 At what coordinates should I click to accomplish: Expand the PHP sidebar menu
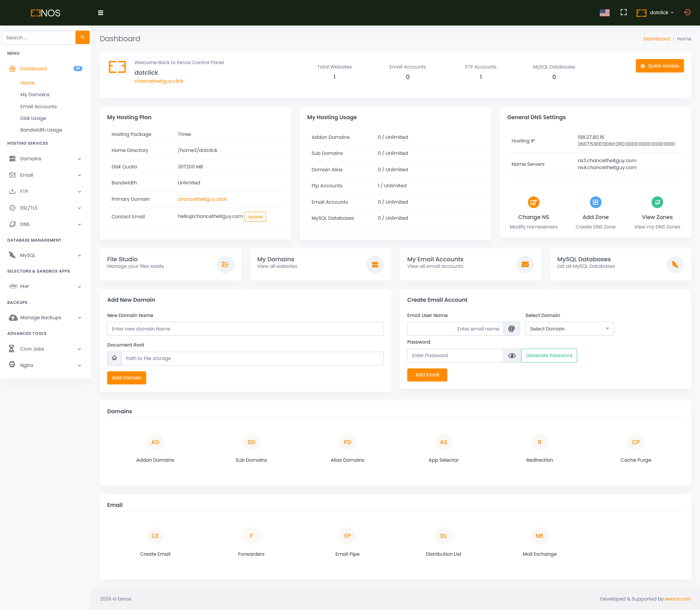pyautogui.click(x=46, y=287)
